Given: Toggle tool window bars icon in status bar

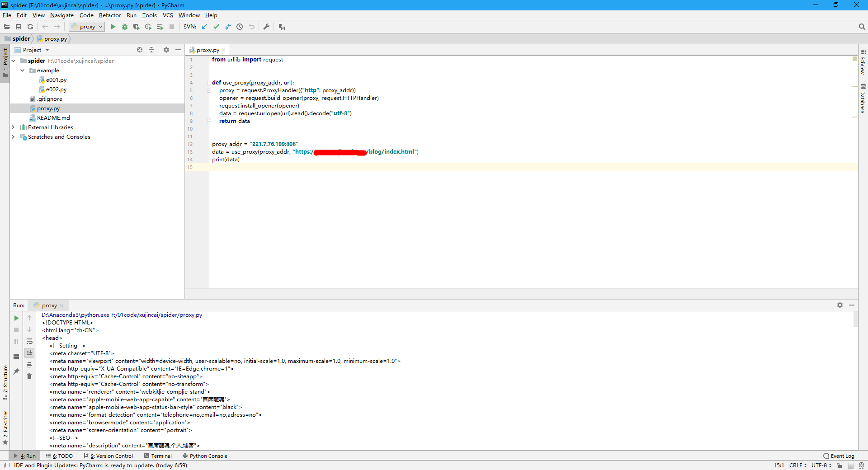Looking at the screenshot, I should (7, 465).
